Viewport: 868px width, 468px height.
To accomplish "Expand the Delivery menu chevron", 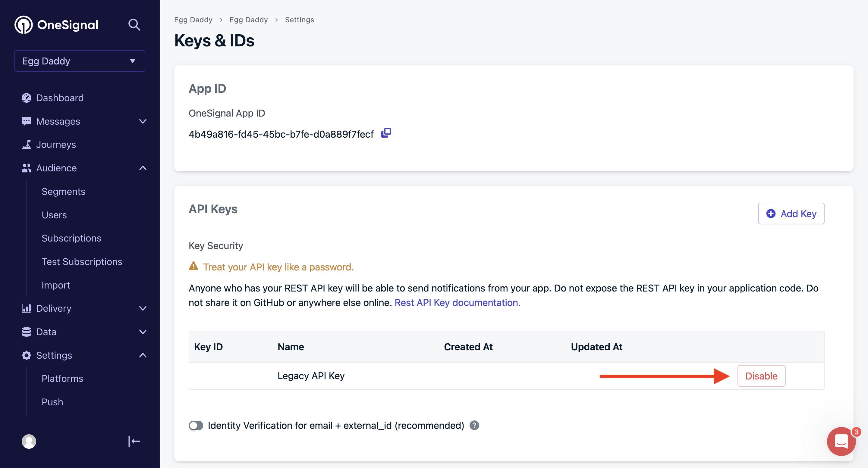I will coord(143,308).
